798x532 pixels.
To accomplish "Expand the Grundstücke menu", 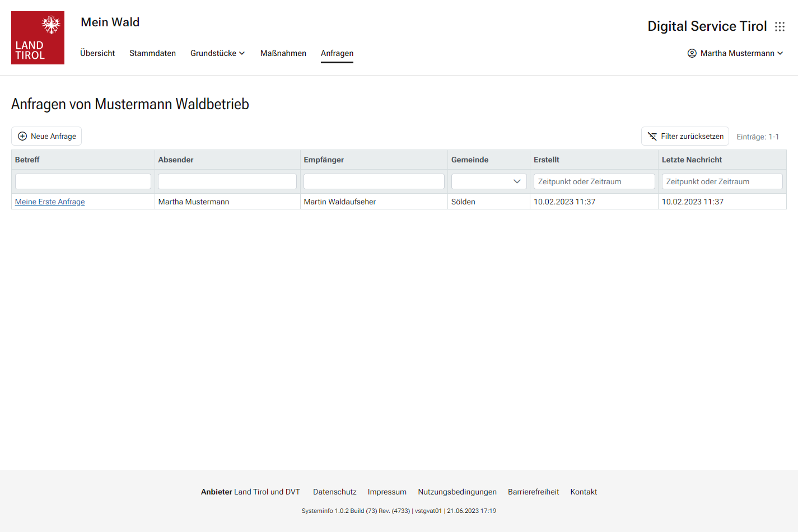I will click(x=217, y=53).
